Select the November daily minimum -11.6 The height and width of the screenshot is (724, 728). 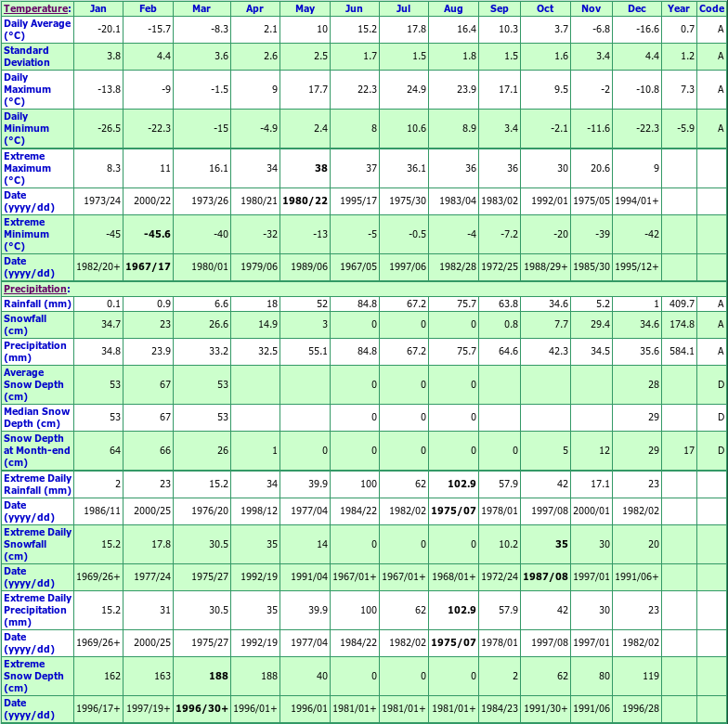598,128
